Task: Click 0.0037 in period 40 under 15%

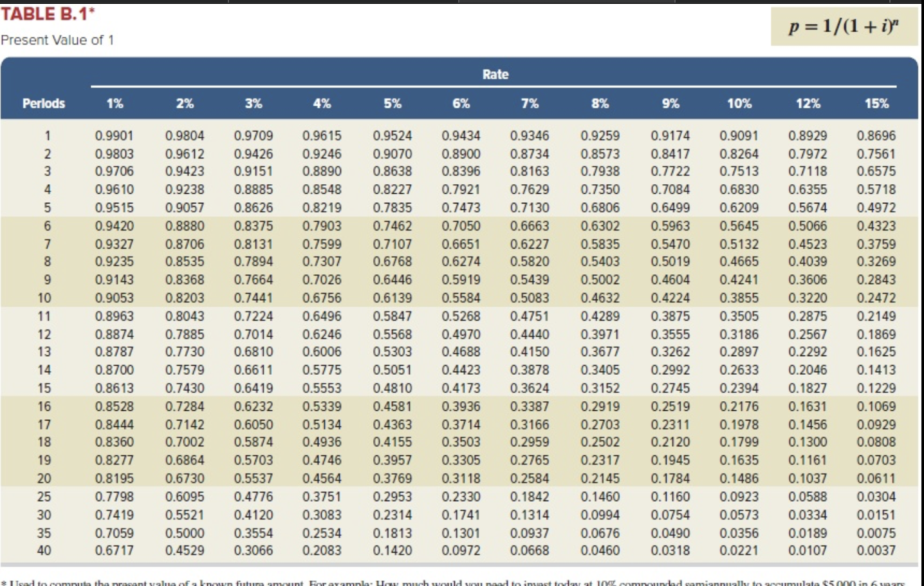Action: [876, 551]
